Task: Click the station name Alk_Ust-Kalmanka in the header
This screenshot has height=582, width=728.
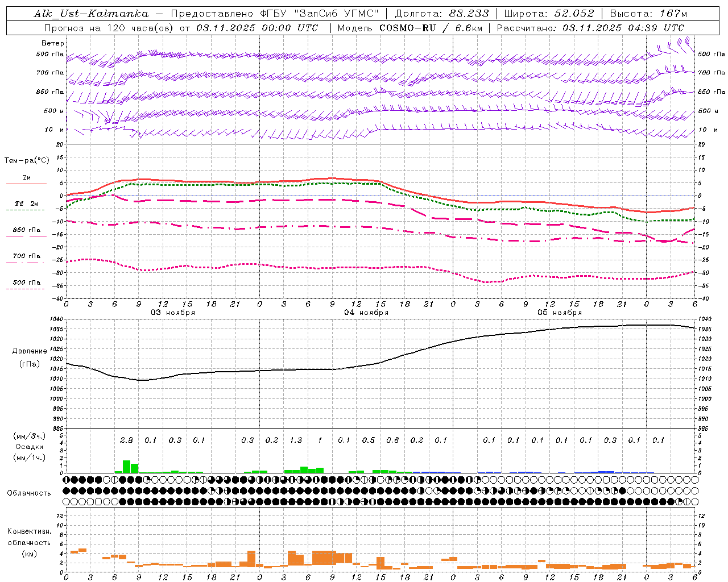Action: click(91, 14)
